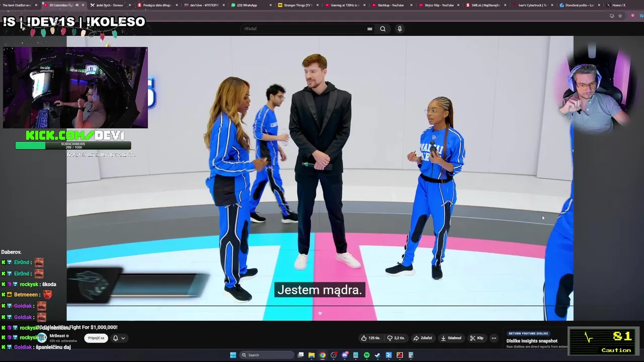
Task: Switch to Jedel Bych - Domov tab
Action: pos(110,5)
